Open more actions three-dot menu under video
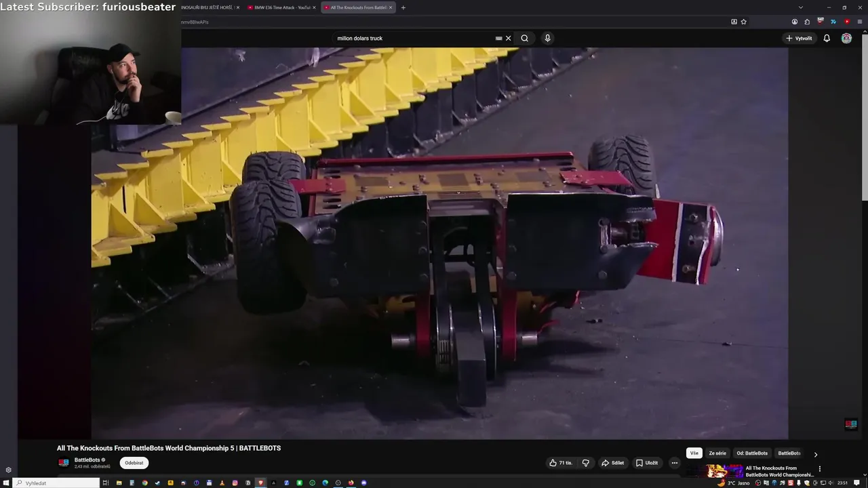The width and height of the screenshot is (868, 488). (x=674, y=463)
